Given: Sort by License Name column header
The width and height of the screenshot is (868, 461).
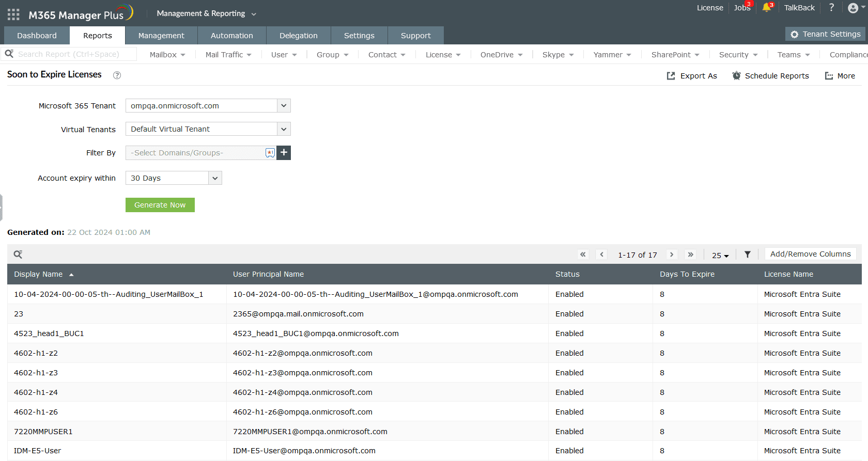Looking at the screenshot, I should coord(788,274).
